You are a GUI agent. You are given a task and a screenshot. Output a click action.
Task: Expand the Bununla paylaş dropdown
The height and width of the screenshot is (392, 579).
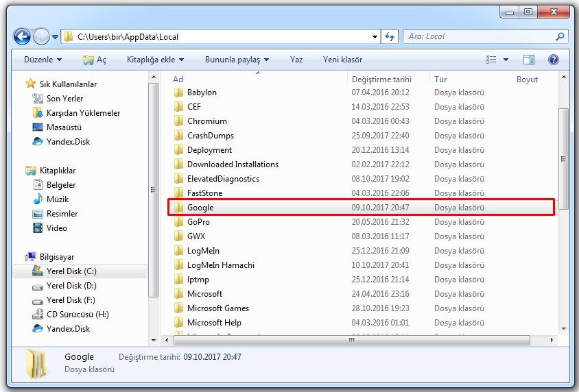pos(237,60)
